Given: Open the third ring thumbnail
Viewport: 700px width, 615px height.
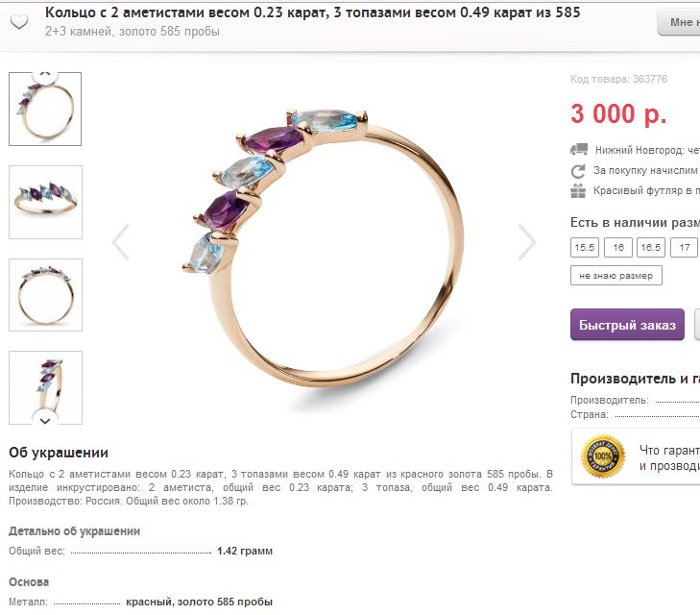Looking at the screenshot, I should (45, 295).
